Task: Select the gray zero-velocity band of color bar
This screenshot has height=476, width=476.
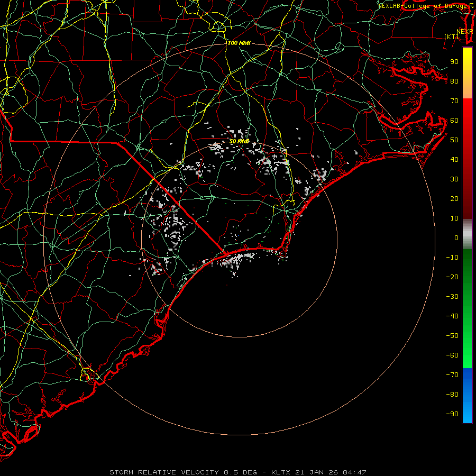Action: (x=467, y=234)
